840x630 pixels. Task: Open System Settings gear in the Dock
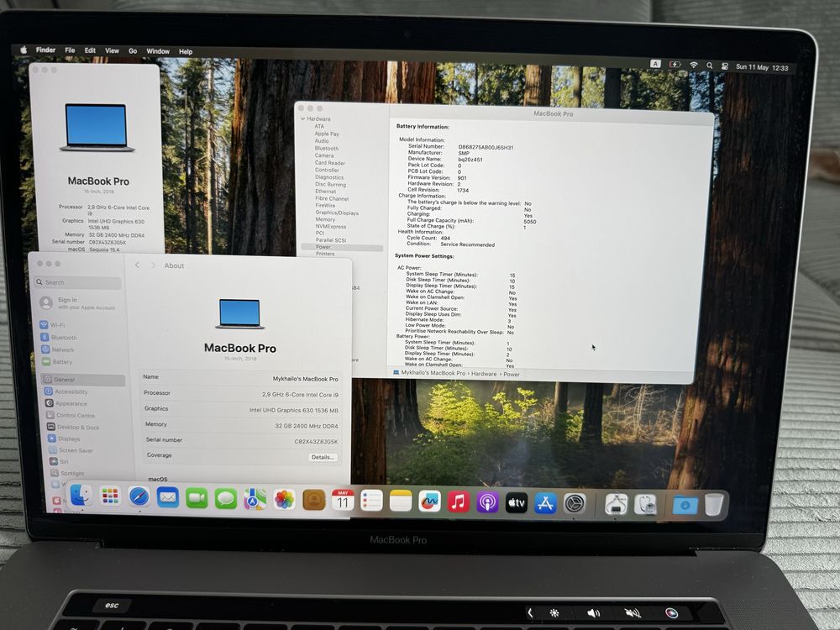point(575,504)
